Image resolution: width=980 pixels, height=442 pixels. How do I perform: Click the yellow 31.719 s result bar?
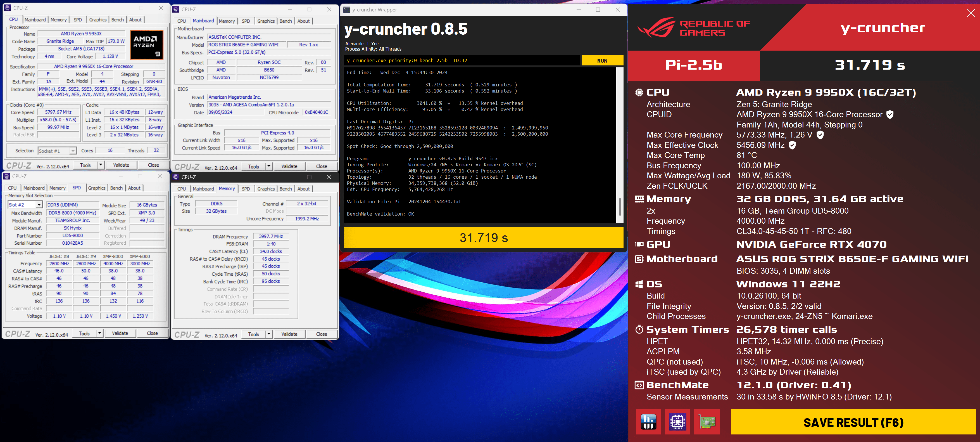(484, 238)
